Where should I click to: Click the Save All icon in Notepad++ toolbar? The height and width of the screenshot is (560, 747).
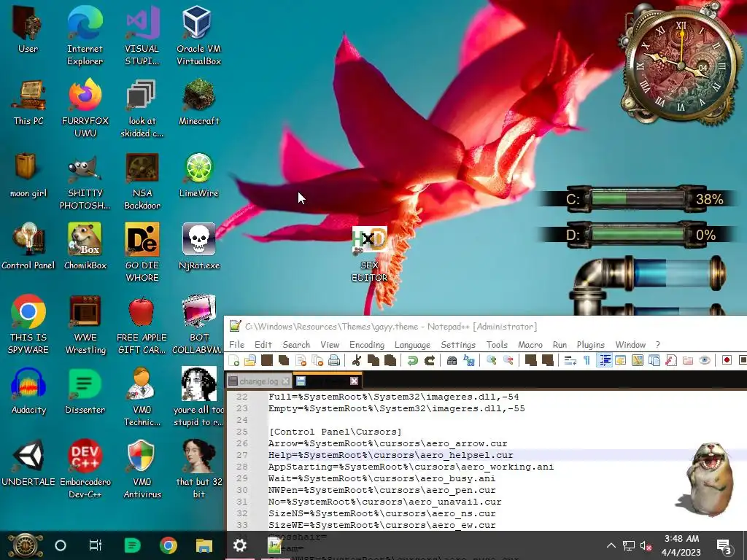point(284,360)
